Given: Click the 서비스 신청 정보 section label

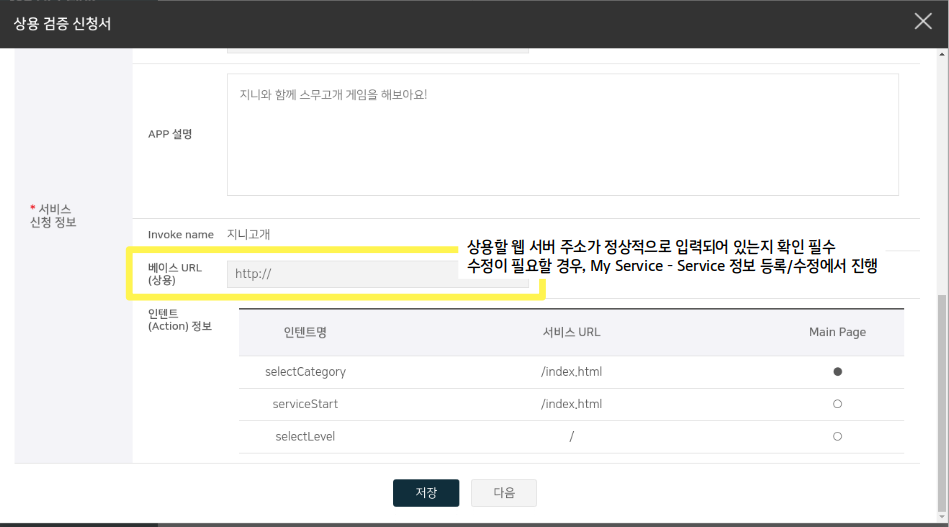Looking at the screenshot, I should pyautogui.click(x=53, y=215).
